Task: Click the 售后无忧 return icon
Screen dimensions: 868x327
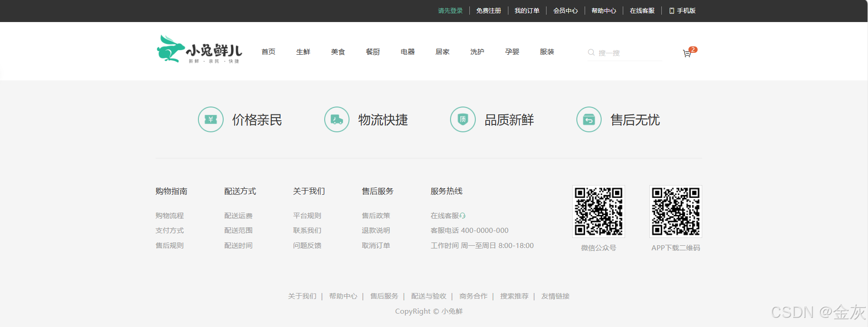Action: (589, 119)
